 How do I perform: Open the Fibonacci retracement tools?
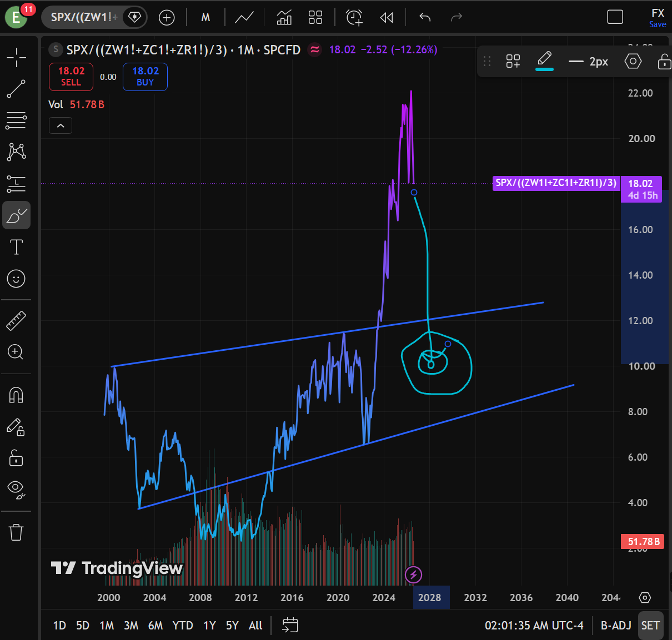17,120
